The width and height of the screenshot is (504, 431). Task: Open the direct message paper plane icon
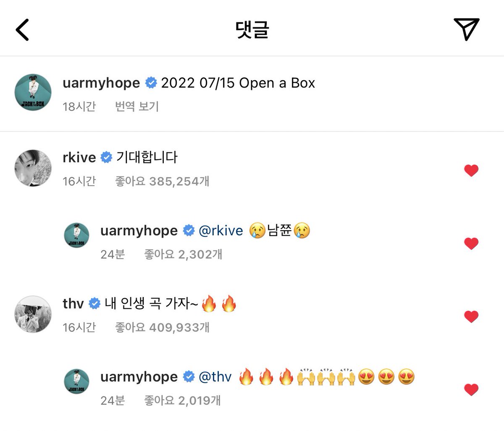tap(467, 29)
